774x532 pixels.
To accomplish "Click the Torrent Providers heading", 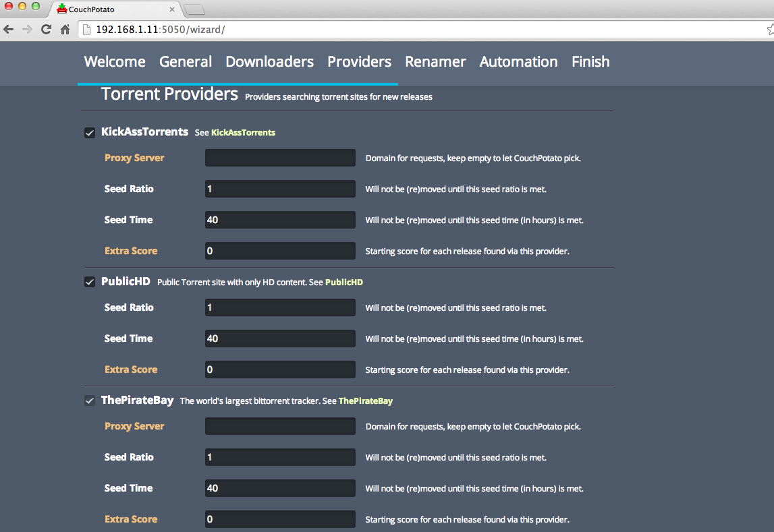I will [x=169, y=94].
